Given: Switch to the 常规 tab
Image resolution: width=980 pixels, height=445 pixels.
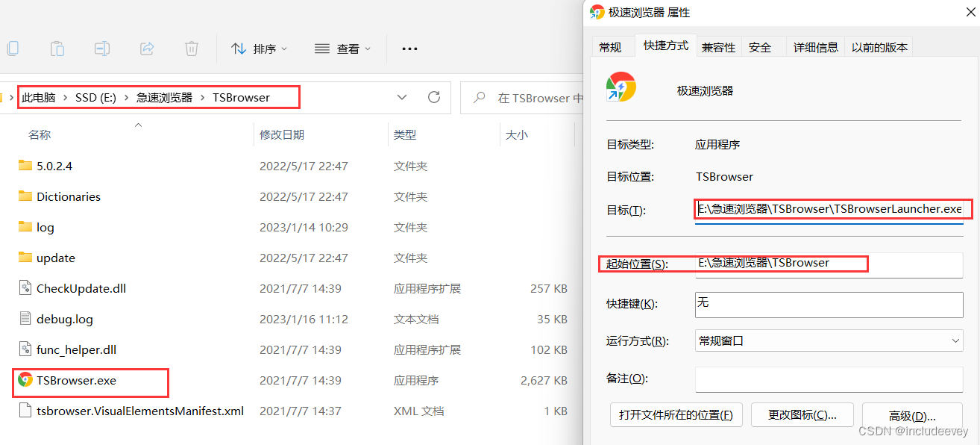Looking at the screenshot, I should point(610,47).
